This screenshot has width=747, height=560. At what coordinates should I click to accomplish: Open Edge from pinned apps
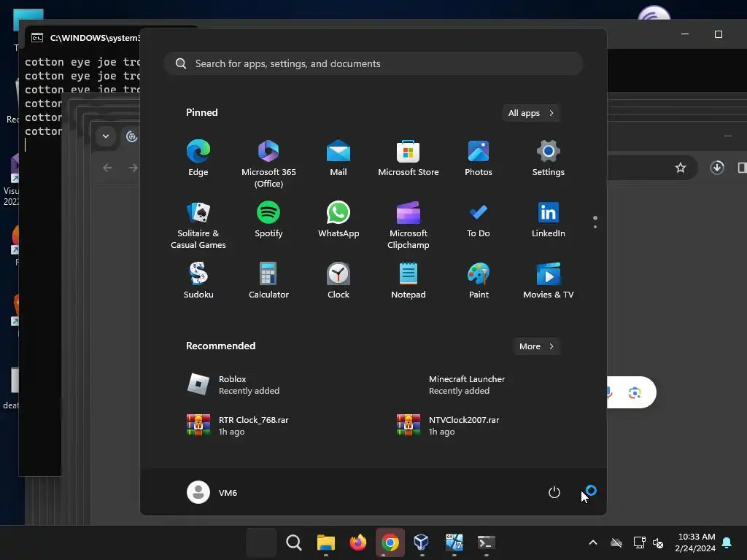click(198, 158)
